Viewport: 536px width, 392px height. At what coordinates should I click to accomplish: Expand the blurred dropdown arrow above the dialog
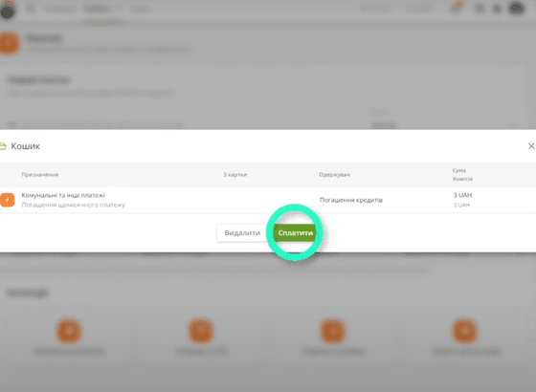[514, 124]
